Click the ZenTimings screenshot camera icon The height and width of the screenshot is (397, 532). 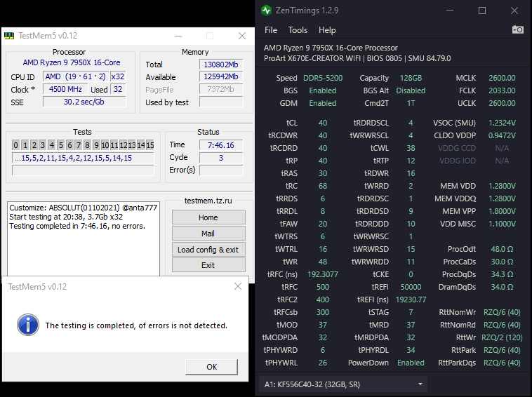pos(517,30)
